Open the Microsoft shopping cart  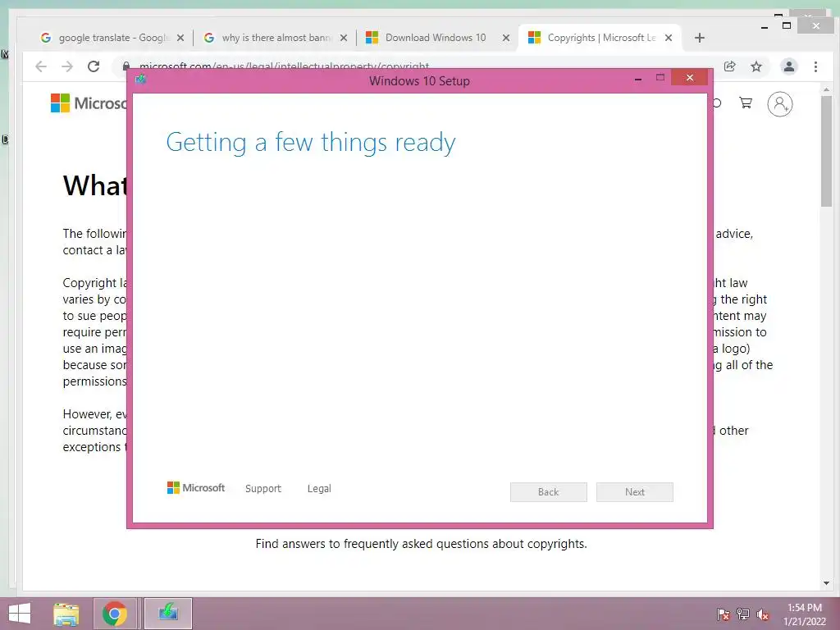click(x=746, y=103)
